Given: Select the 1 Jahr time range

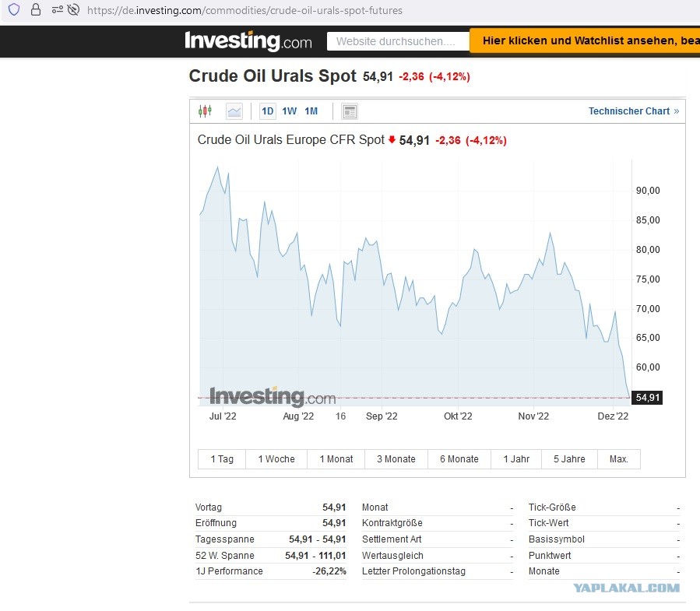Looking at the screenshot, I should 516,459.
